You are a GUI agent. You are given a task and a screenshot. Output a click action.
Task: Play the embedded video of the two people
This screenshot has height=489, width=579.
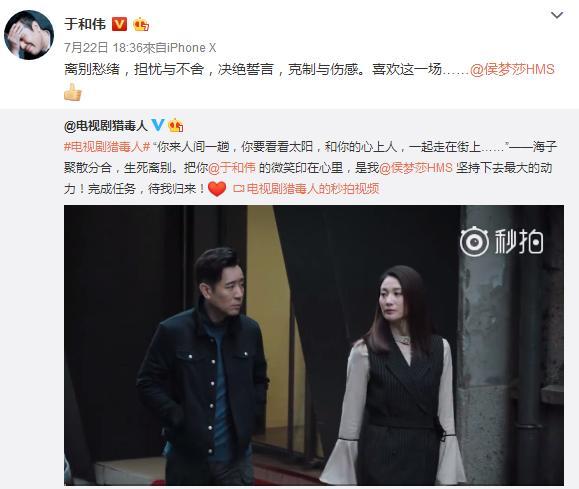tap(314, 345)
